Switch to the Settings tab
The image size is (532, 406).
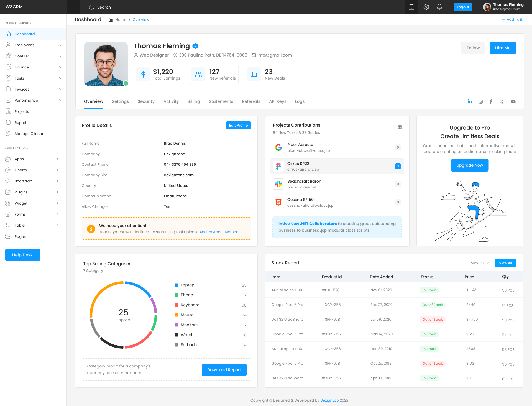click(x=120, y=101)
